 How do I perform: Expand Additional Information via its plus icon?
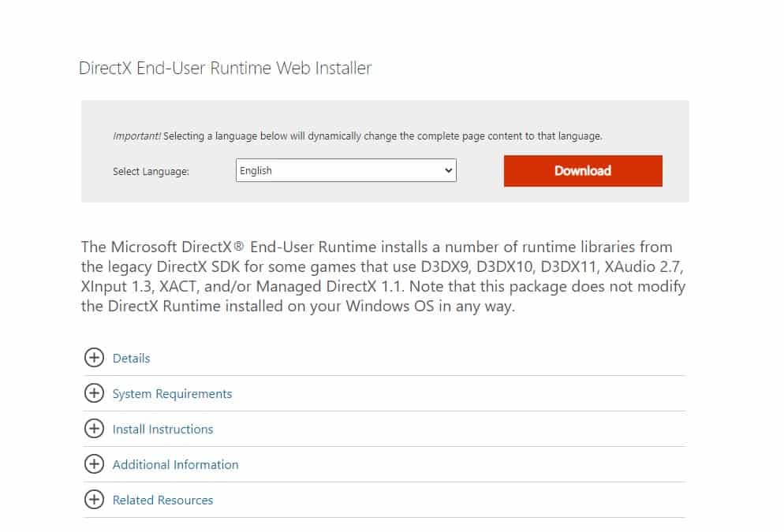94,464
